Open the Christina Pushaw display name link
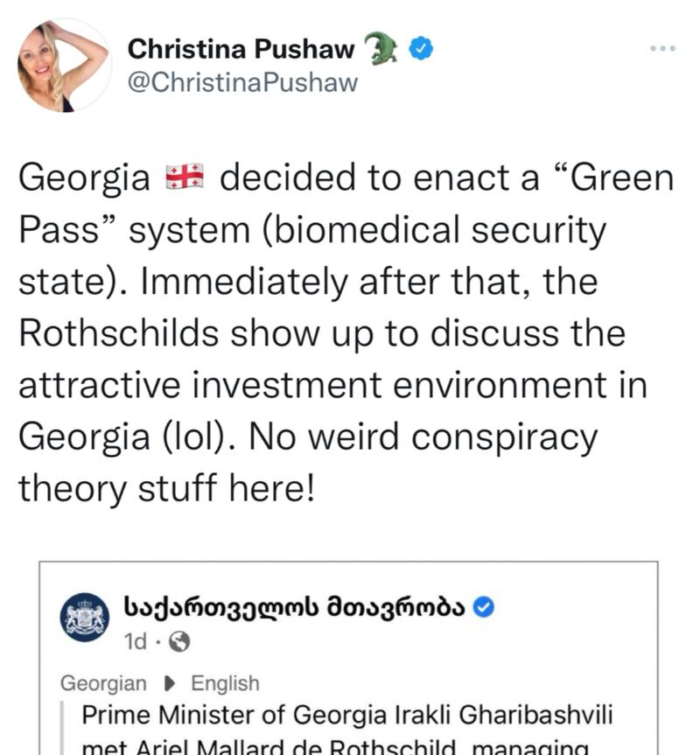Screen dimensions: 700x755 (241, 50)
